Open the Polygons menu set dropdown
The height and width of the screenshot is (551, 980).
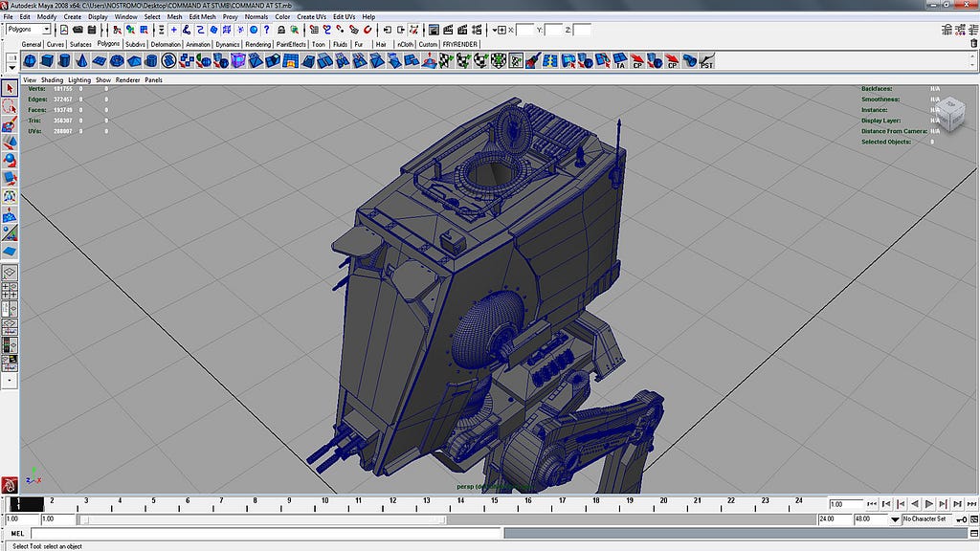46,30
